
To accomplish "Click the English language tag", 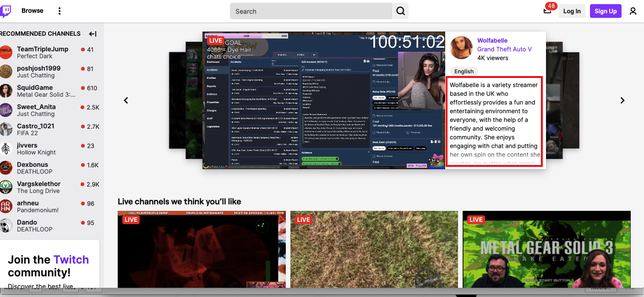I will click(x=464, y=71).
